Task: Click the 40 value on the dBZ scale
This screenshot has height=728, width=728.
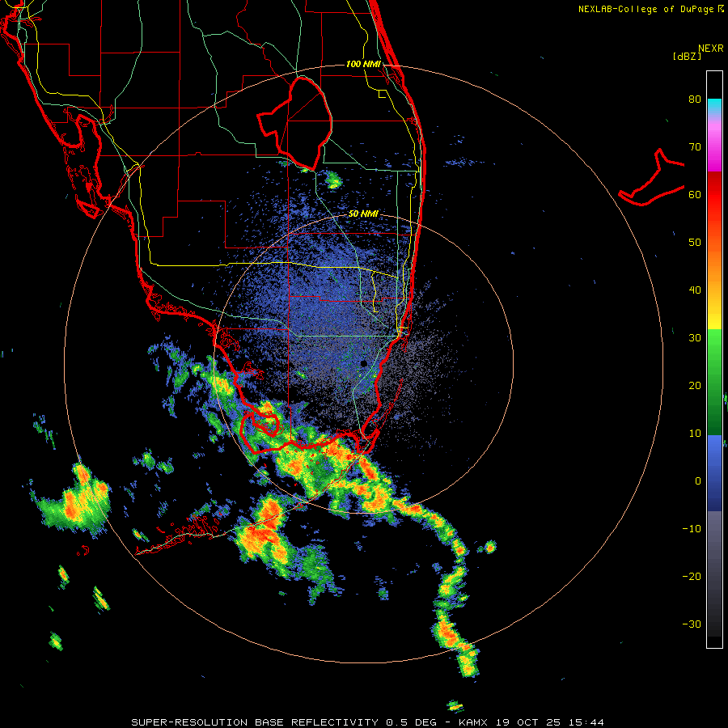Action: 695,290
